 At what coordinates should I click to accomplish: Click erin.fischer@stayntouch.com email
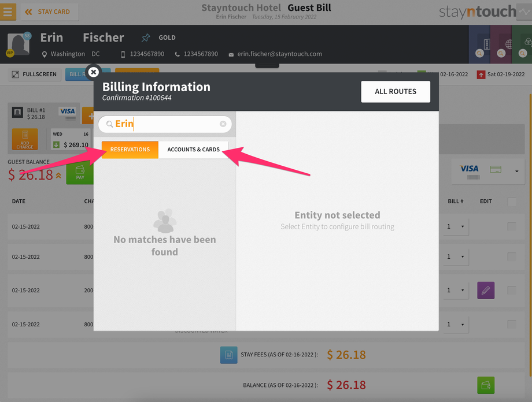(x=279, y=54)
